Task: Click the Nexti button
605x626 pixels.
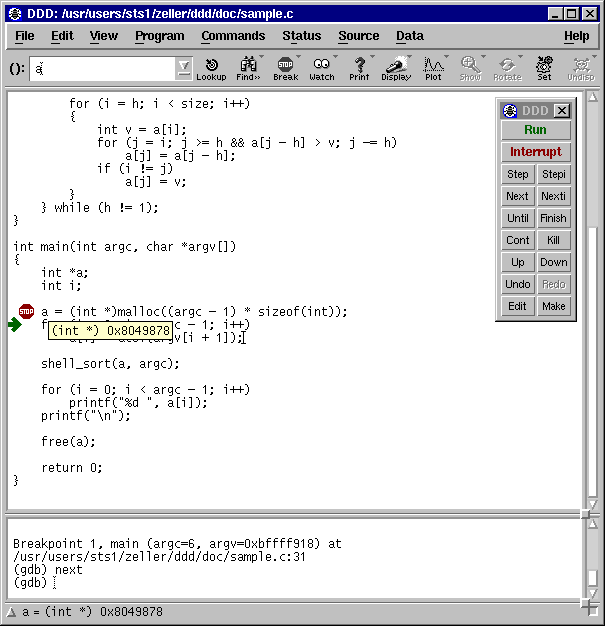Action: (553, 196)
